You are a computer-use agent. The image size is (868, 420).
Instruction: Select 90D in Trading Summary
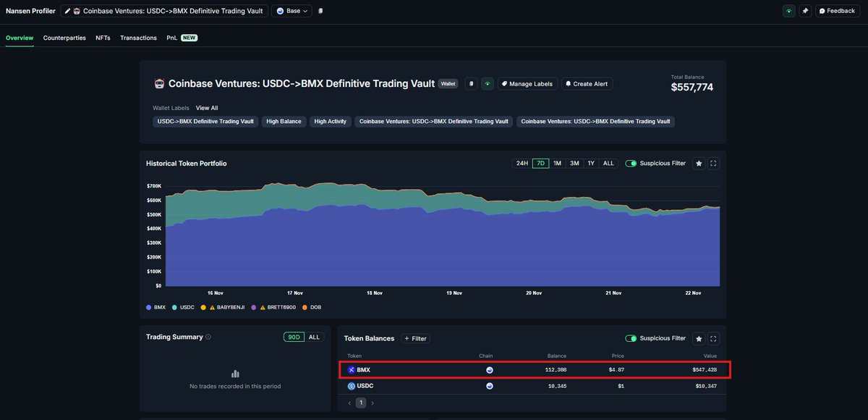tap(294, 337)
